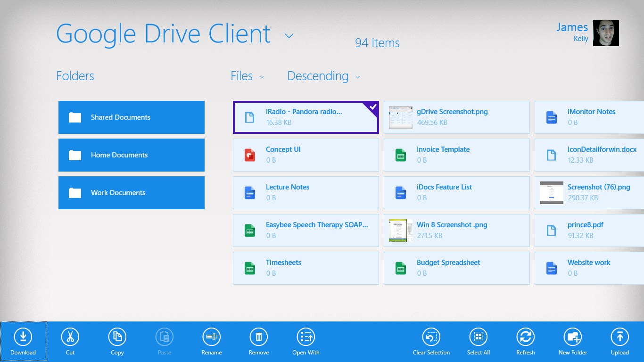Click the Open With icon
The width and height of the screenshot is (644, 362).
[306, 337]
